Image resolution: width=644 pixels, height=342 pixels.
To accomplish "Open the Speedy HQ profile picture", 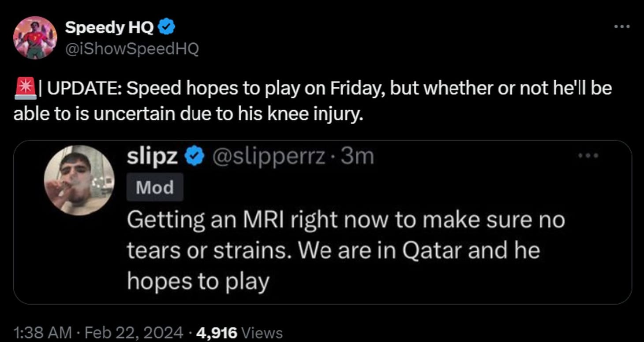I will pos(35,37).
